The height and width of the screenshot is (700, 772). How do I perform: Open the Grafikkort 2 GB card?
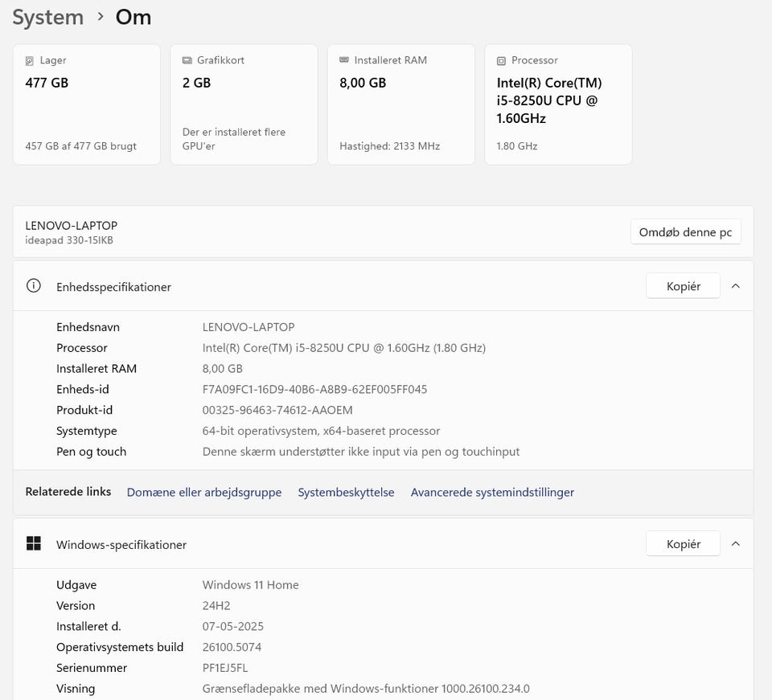pos(244,104)
